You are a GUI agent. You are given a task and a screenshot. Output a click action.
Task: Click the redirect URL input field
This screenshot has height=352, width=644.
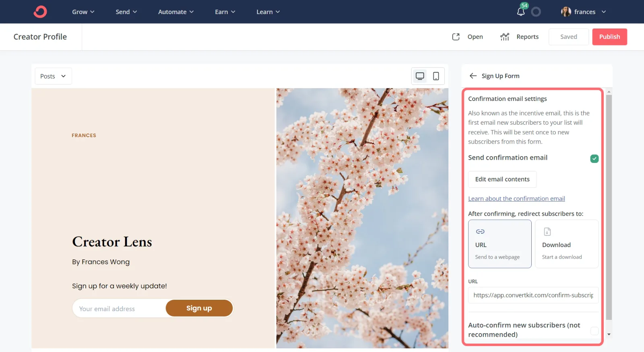(x=533, y=295)
